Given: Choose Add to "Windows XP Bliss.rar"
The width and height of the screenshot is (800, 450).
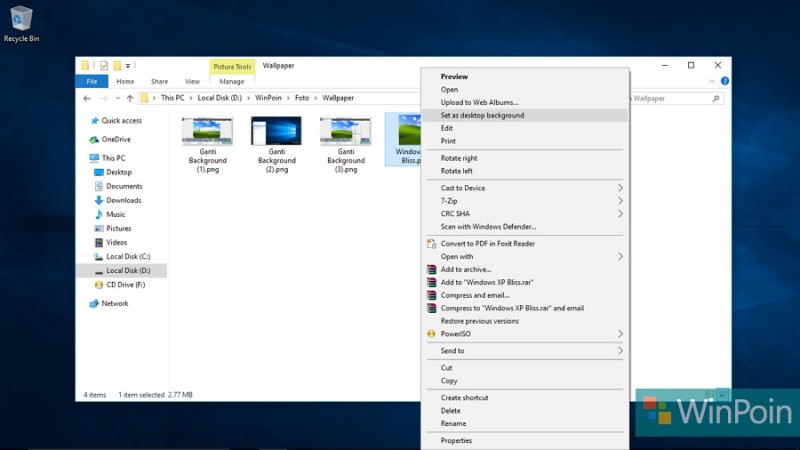Looking at the screenshot, I should [x=525, y=282].
